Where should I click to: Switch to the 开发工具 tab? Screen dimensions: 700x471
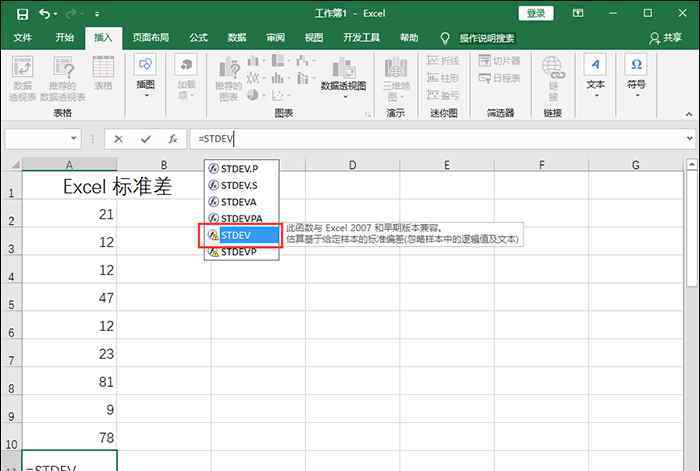pyautogui.click(x=362, y=38)
